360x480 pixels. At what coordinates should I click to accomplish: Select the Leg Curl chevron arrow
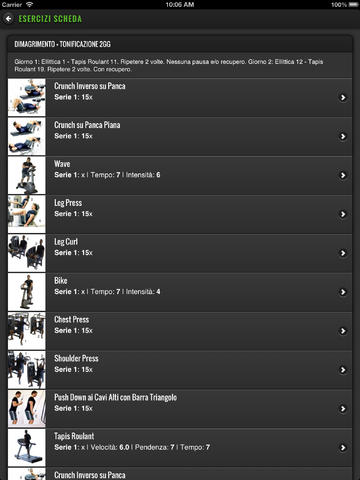click(x=343, y=253)
